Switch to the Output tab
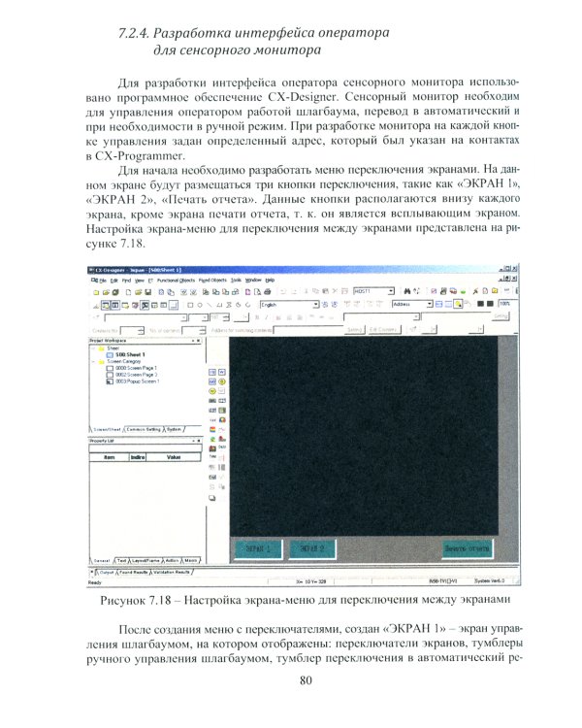582x728 pixels. tap(107, 573)
